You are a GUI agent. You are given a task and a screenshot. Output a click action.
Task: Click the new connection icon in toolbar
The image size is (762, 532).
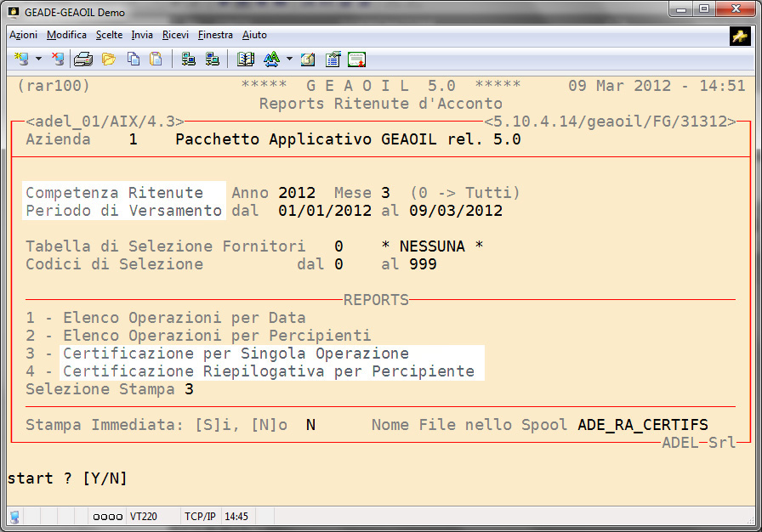point(20,59)
